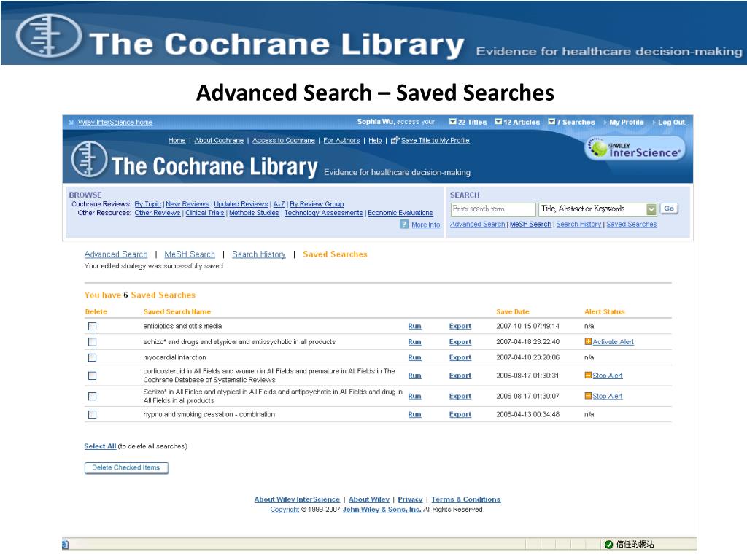Image resolution: width=747 pixels, height=560 pixels.
Task: Click the Activate Alert plus icon
Action: click(x=588, y=341)
